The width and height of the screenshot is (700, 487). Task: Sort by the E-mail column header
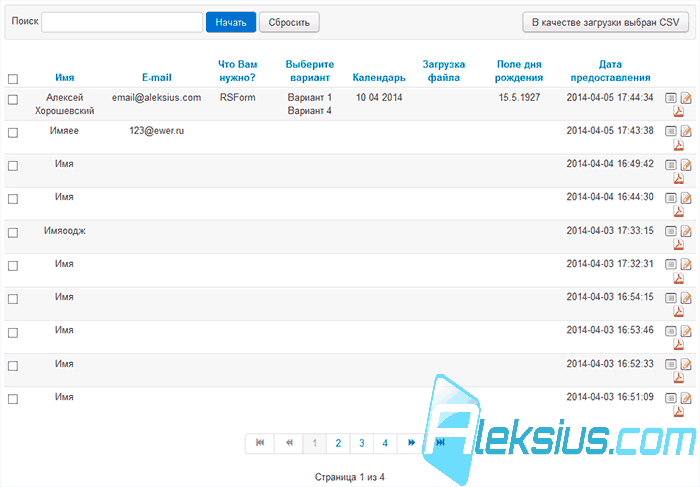click(x=157, y=77)
